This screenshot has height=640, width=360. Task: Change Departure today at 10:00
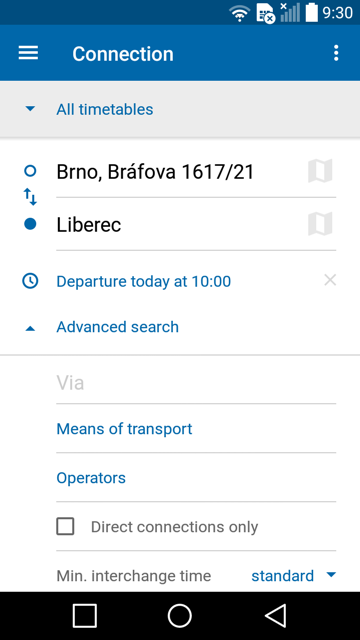(x=144, y=281)
